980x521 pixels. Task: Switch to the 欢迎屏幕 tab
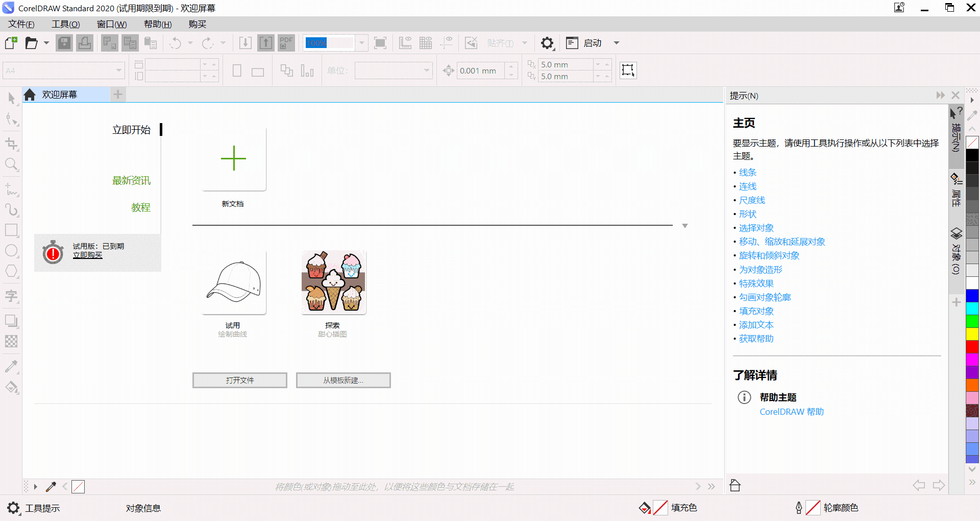[59, 94]
